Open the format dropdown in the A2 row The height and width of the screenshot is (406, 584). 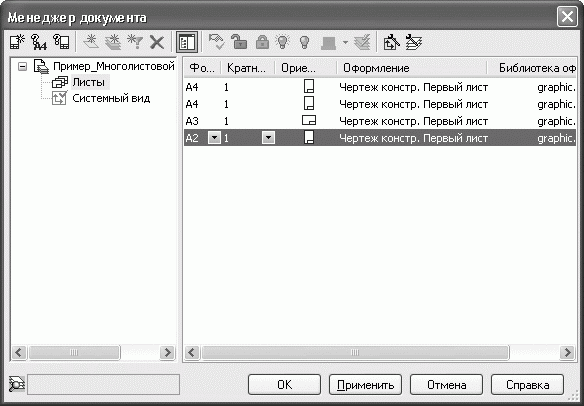pyautogui.click(x=214, y=138)
